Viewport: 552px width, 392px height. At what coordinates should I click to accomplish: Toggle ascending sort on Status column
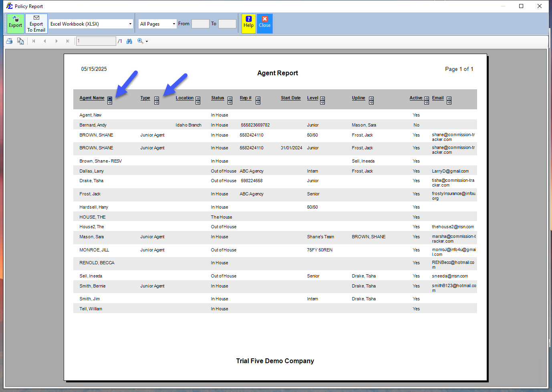230,98
